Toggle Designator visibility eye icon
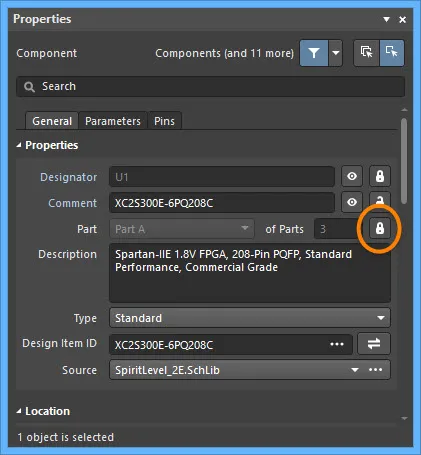The width and height of the screenshot is (421, 455). click(x=352, y=176)
